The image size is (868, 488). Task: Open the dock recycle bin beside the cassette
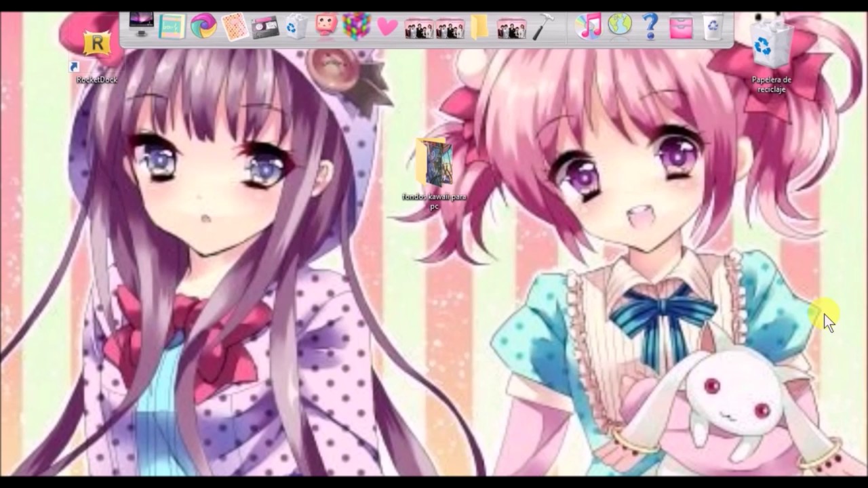click(x=296, y=27)
